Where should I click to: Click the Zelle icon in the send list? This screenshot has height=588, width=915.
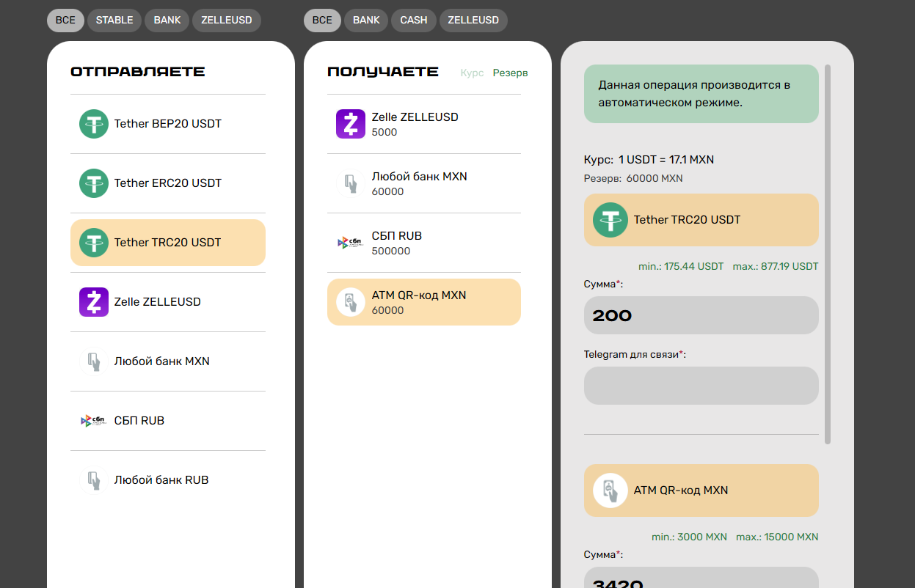click(94, 302)
